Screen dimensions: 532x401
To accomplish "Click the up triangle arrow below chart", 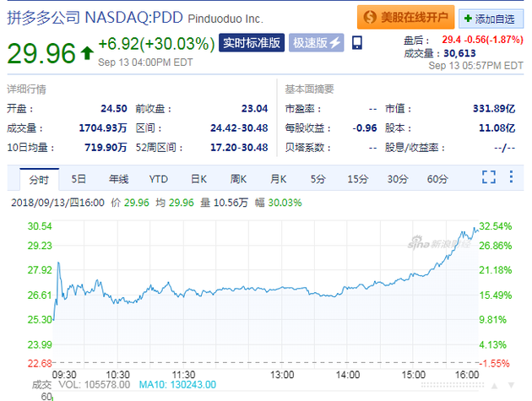I will click(x=495, y=386).
